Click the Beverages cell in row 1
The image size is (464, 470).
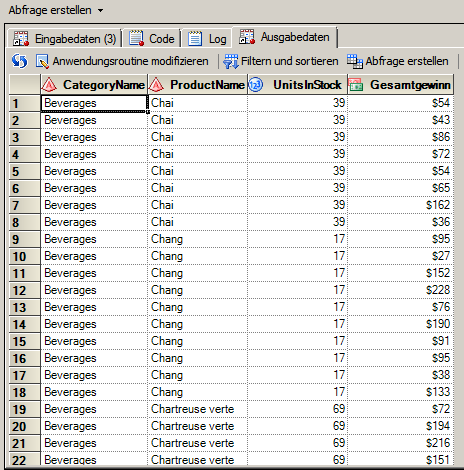94,103
